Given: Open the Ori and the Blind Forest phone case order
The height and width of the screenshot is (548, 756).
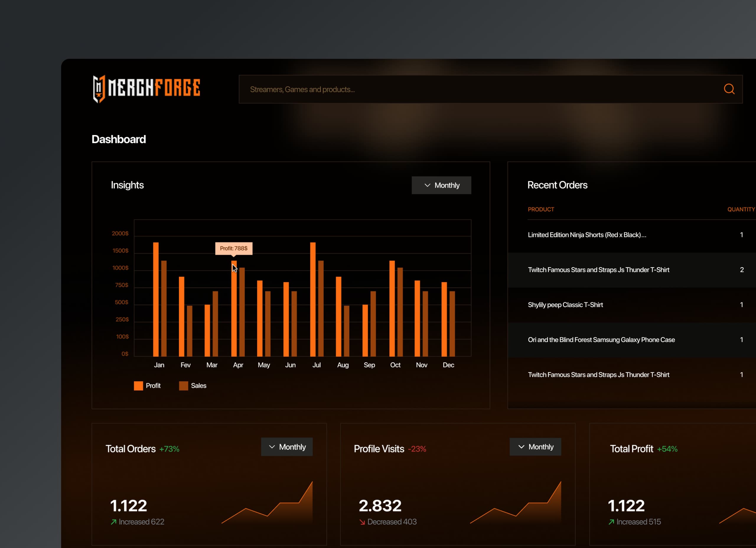Looking at the screenshot, I should pos(601,340).
